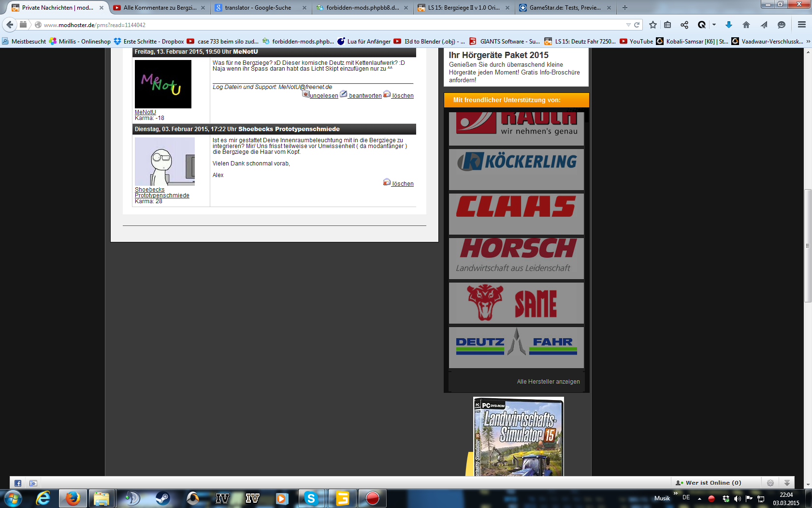Click the share icon in Firefox toolbar
The height and width of the screenshot is (508, 812).
[684, 25]
